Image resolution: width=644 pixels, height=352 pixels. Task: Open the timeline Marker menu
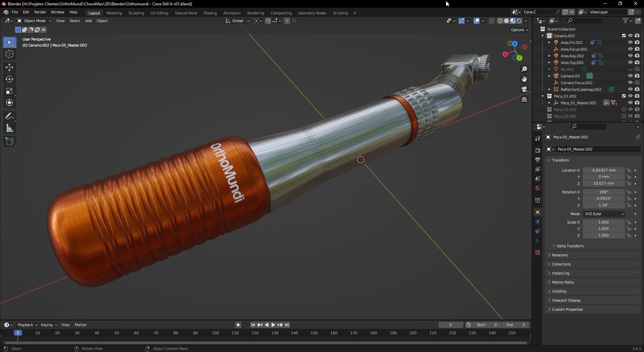click(80, 325)
